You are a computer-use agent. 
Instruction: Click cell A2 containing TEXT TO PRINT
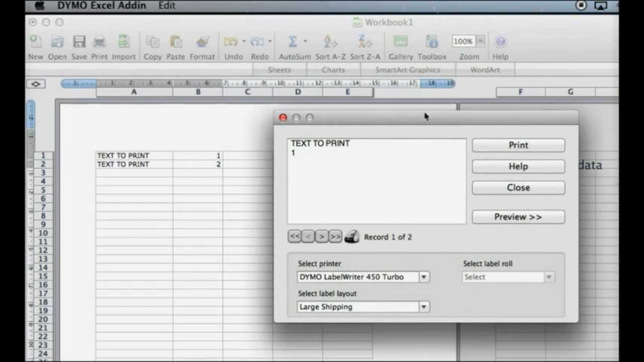(x=134, y=164)
